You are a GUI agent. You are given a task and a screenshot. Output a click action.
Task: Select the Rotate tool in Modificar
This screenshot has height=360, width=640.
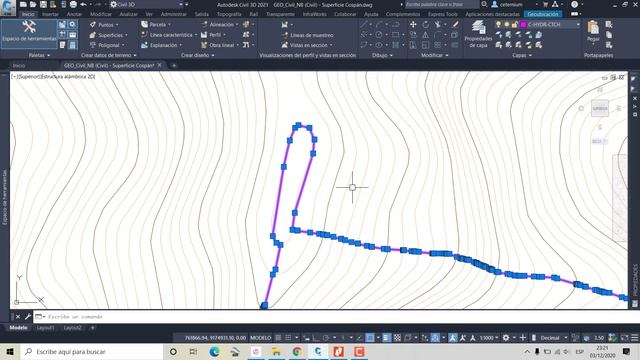[x=425, y=24]
